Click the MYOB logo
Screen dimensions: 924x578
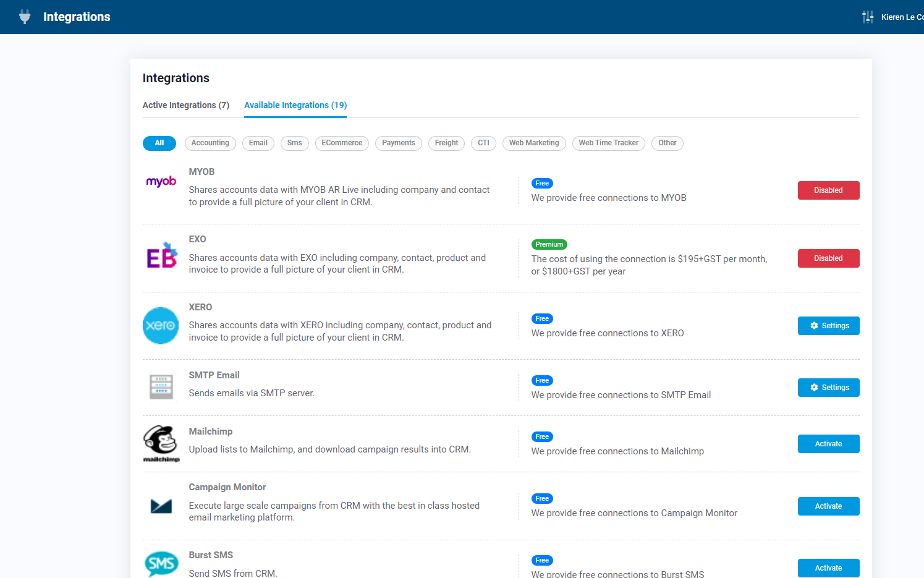point(161,181)
